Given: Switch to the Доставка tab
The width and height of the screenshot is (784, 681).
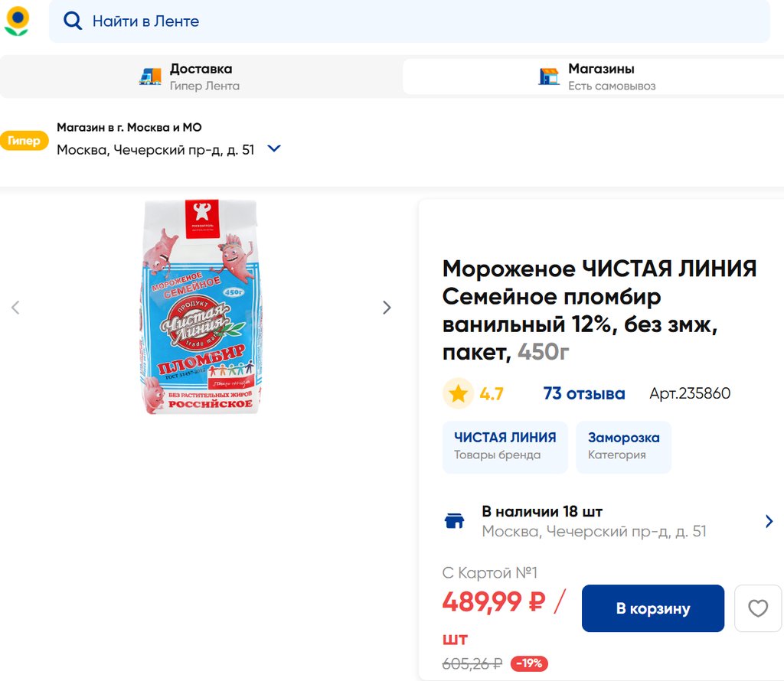Looking at the screenshot, I should (x=201, y=77).
